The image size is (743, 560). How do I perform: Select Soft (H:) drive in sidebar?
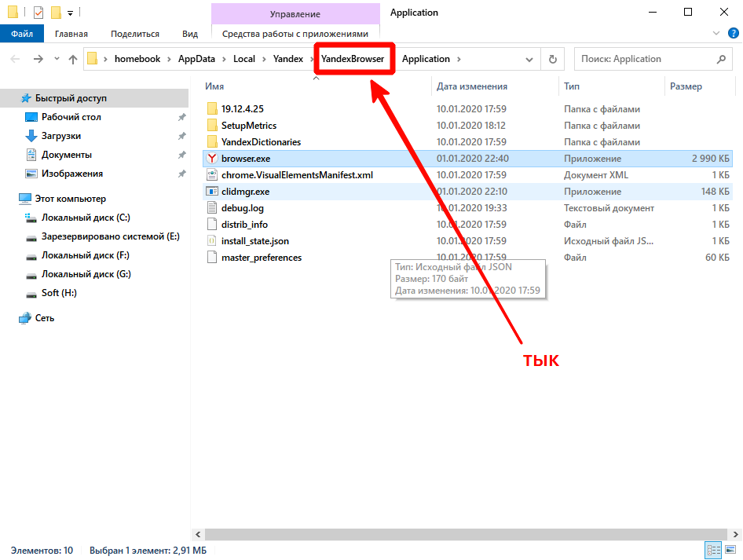click(x=59, y=293)
